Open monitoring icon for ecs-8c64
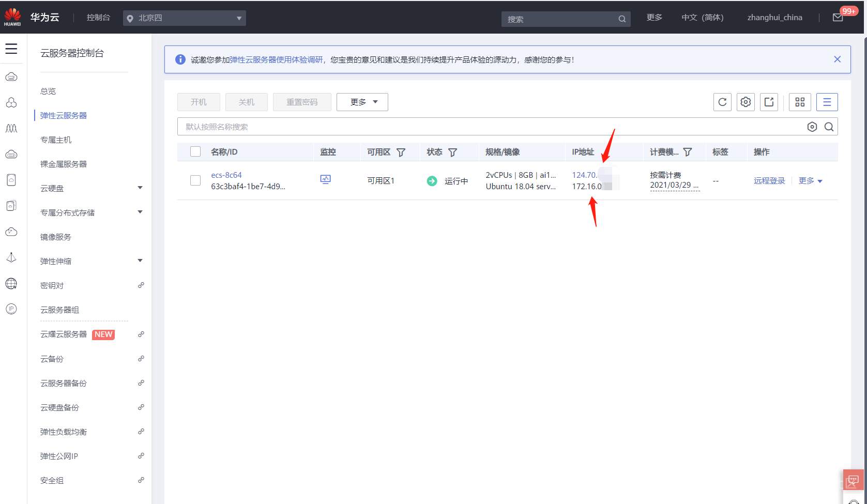 pos(325,179)
